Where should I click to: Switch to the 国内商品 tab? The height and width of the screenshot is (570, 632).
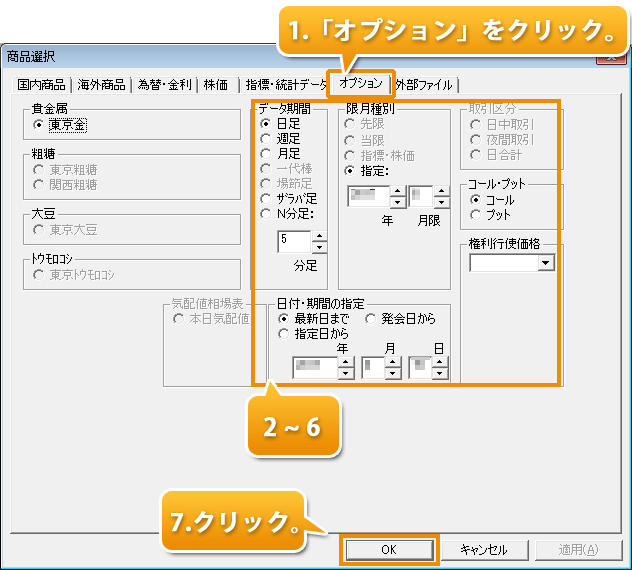pyautogui.click(x=41, y=85)
